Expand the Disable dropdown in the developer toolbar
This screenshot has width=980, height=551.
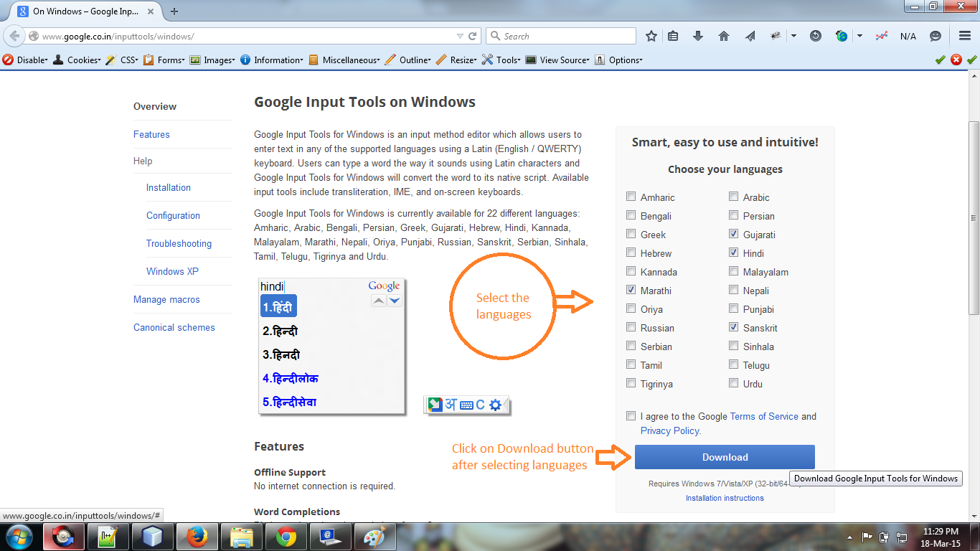pos(26,60)
